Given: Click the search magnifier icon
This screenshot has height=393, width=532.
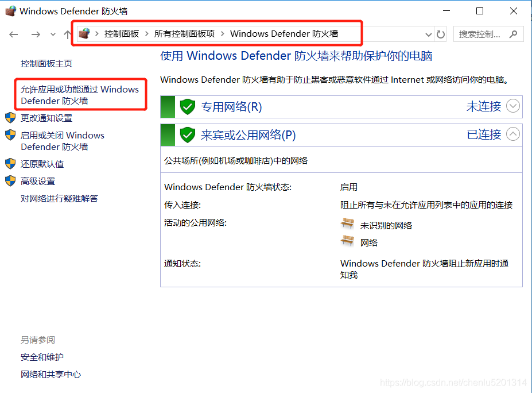Looking at the screenshot, I should click(x=513, y=34).
